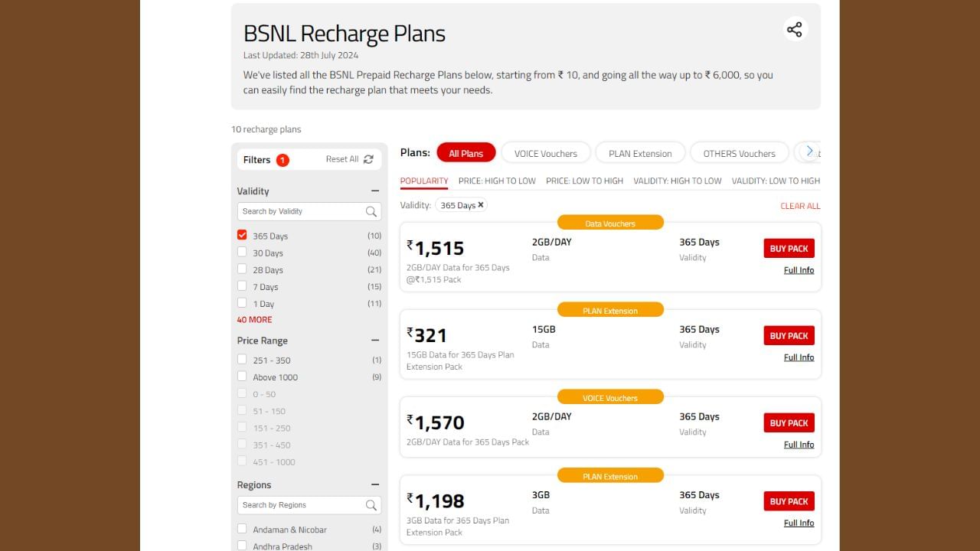Sort by Validity: Low to High
The image size is (980, 551).
pos(776,181)
